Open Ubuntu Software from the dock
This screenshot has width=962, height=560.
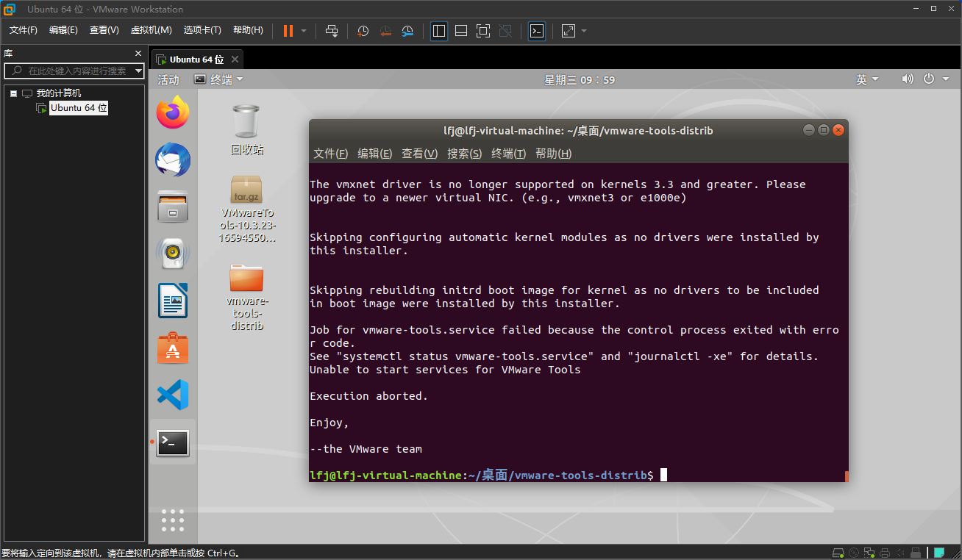(x=173, y=348)
